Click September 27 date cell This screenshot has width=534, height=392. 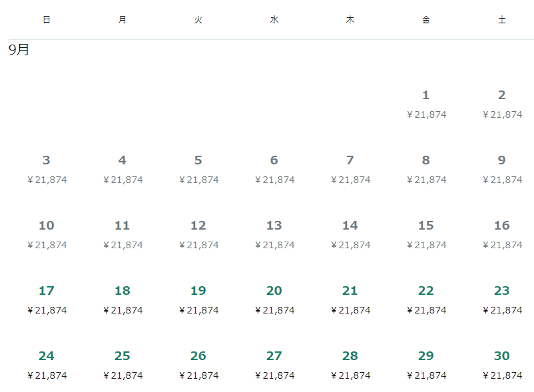[274, 364]
